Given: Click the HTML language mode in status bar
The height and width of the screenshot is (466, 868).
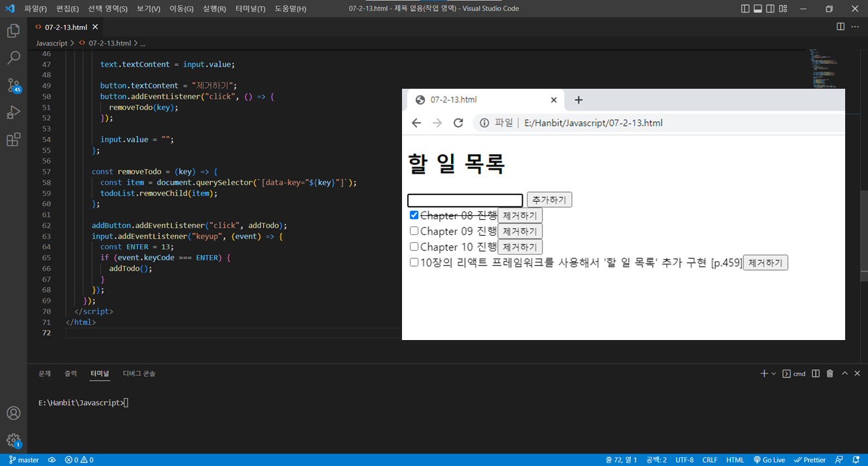Looking at the screenshot, I should pos(735,459).
